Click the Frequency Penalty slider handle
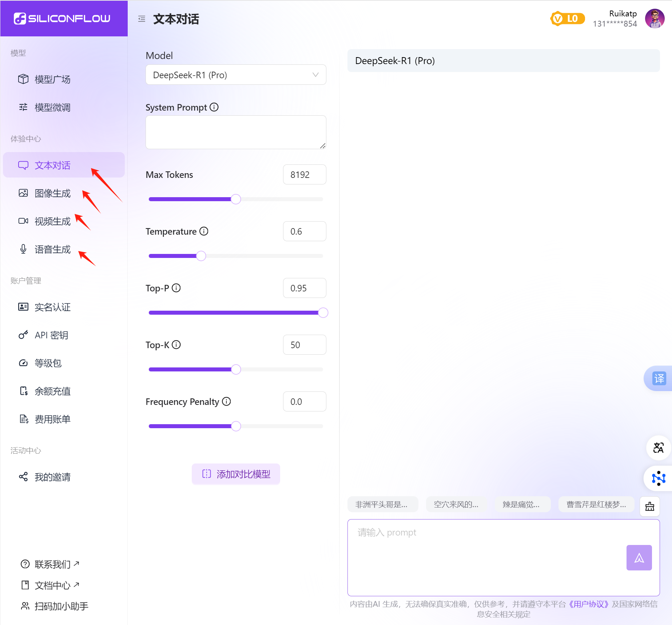672x625 pixels. 236,426
